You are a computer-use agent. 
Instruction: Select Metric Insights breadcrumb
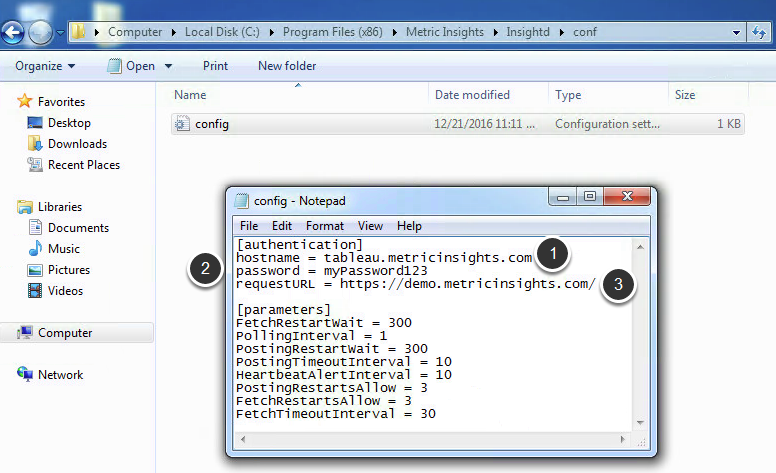coord(445,32)
